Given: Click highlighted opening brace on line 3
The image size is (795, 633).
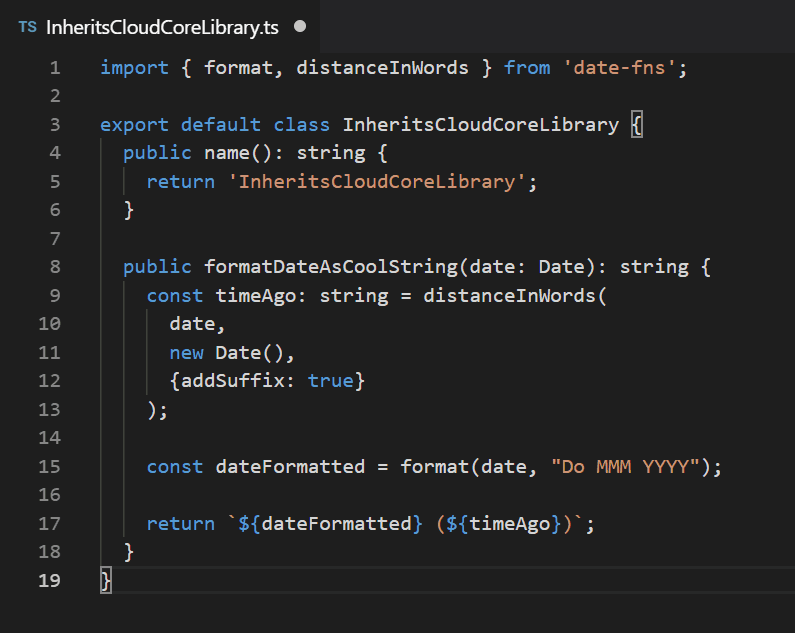Looking at the screenshot, I should click(637, 125).
